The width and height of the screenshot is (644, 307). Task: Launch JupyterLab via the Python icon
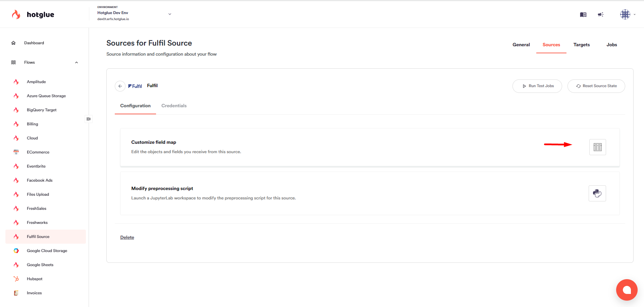point(597,193)
